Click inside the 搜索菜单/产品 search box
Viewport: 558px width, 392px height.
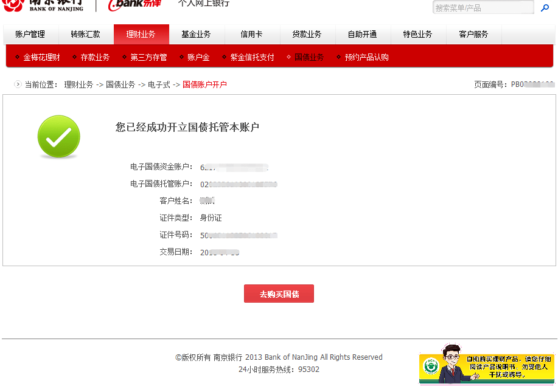pos(483,7)
